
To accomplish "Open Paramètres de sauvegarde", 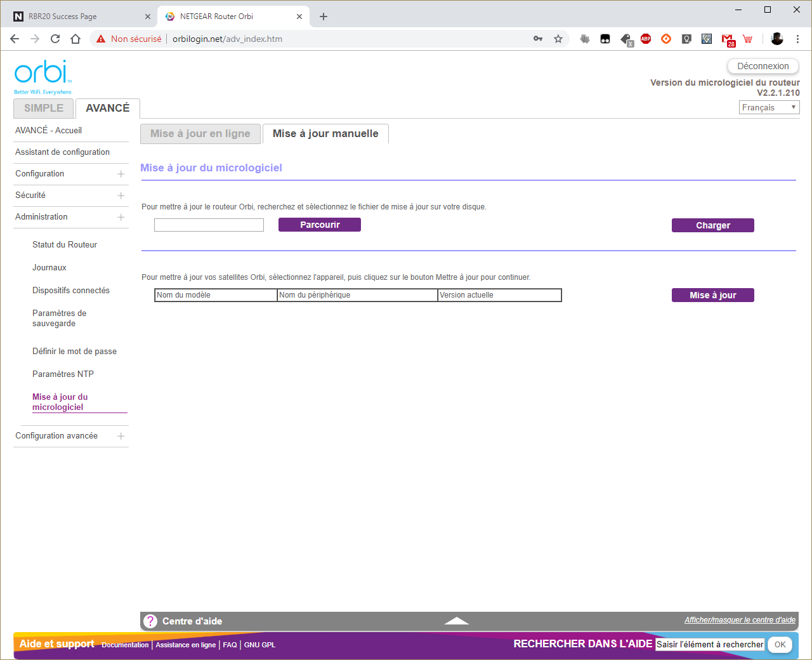I will click(x=59, y=318).
